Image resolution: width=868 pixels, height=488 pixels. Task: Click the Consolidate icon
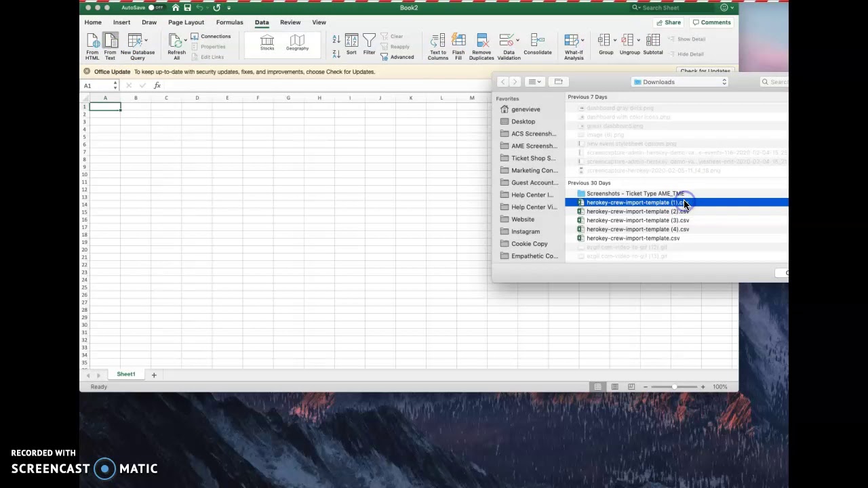[538, 44]
